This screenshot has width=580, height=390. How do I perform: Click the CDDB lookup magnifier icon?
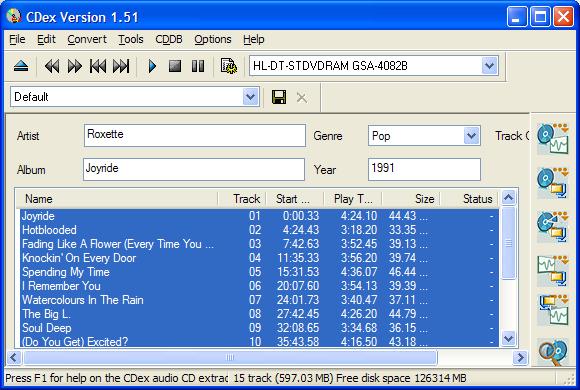pyautogui.click(x=553, y=352)
